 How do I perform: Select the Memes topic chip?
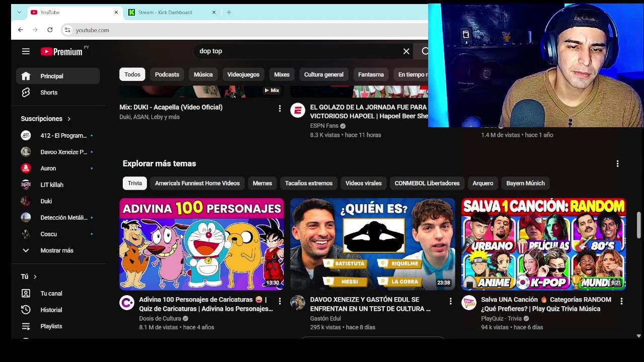tap(262, 183)
